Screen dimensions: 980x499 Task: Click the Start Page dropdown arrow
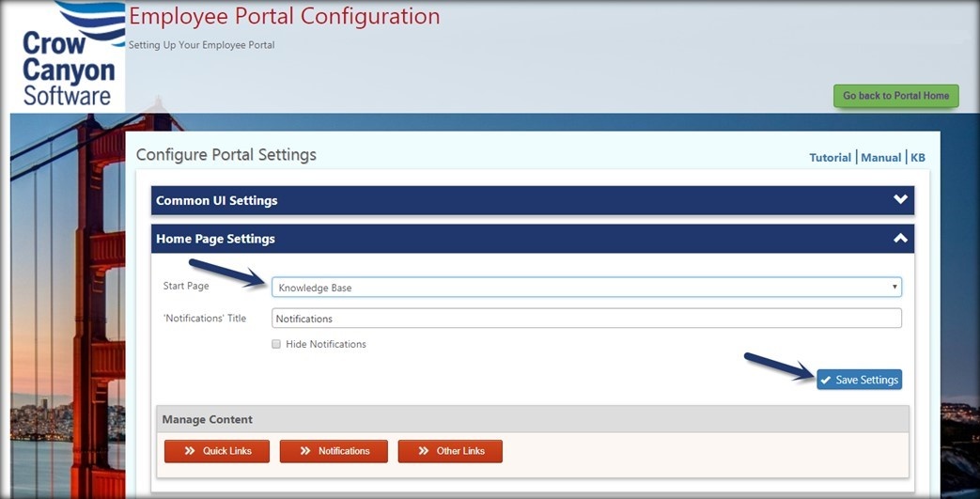(x=894, y=287)
